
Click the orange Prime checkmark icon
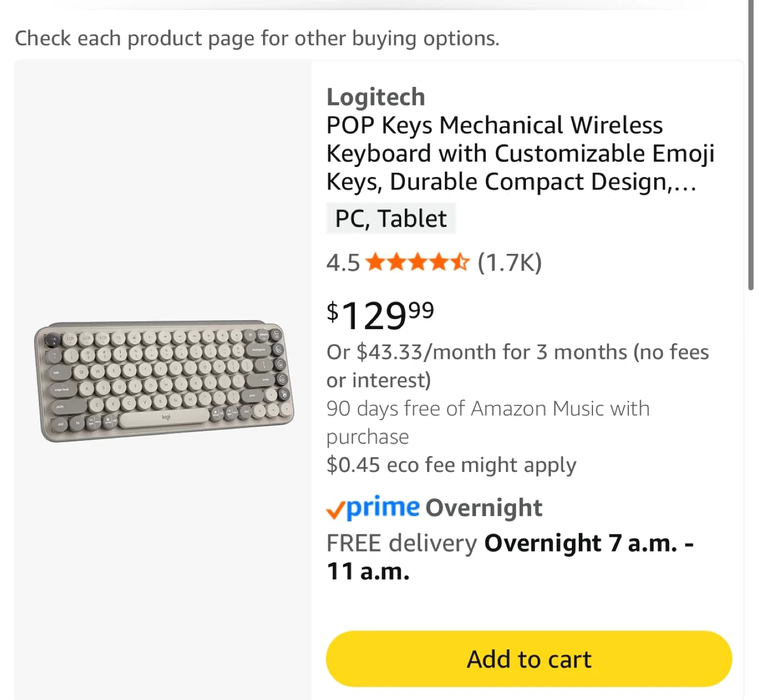point(335,510)
